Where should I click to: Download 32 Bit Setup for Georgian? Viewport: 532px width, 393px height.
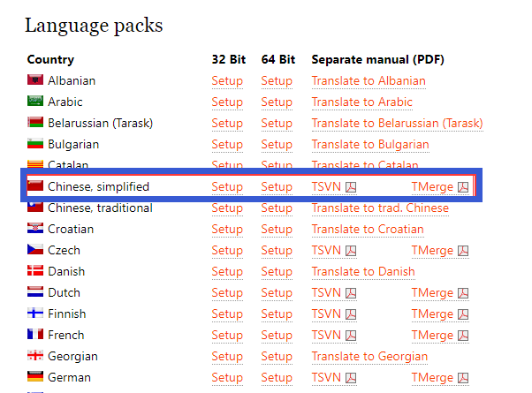[x=227, y=357]
